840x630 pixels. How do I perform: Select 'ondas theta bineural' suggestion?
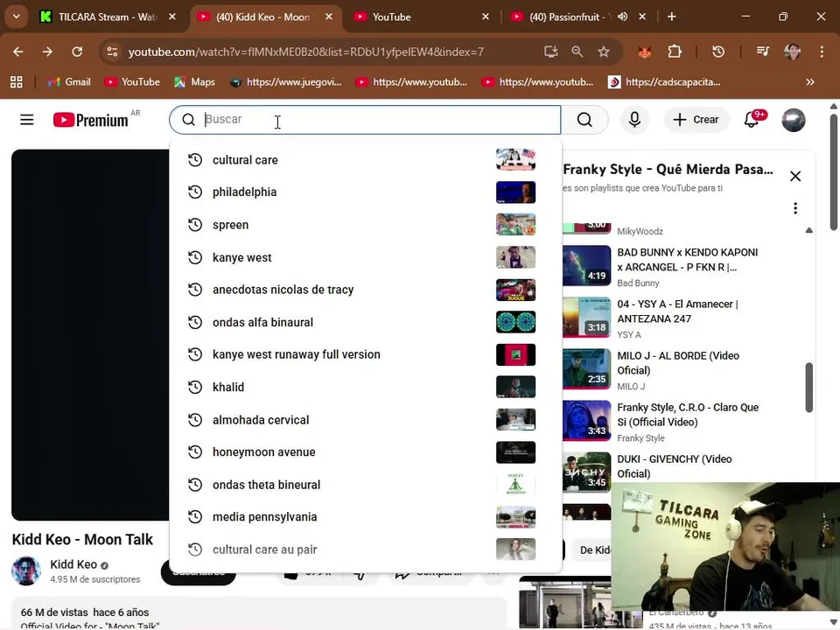point(366,484)
